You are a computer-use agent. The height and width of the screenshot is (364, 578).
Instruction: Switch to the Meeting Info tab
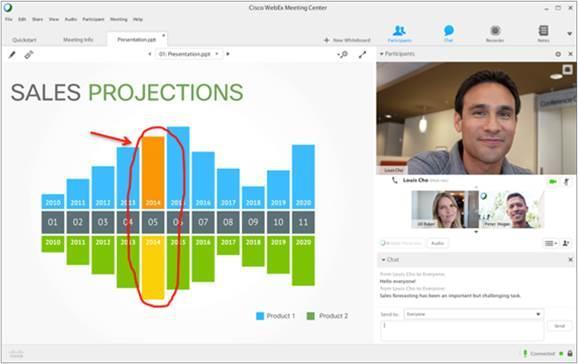78,39
